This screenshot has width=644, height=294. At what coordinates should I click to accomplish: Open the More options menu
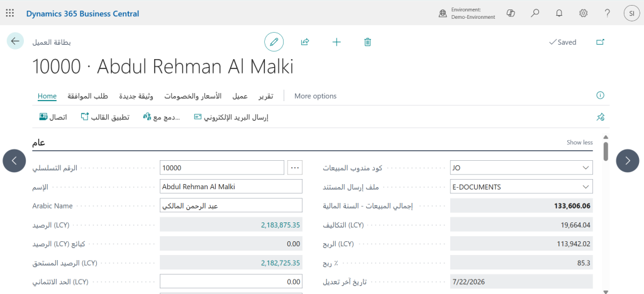coord(316,96)
